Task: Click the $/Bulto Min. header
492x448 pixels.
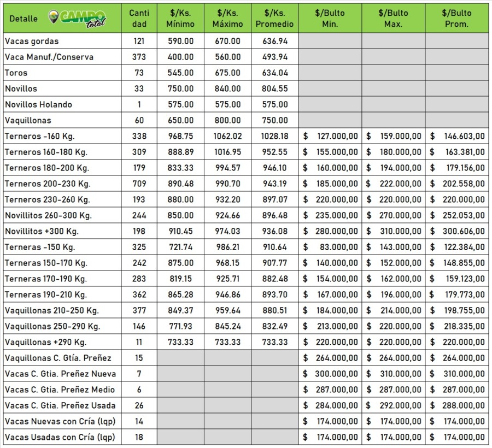Action: click(x=330, y=19)
